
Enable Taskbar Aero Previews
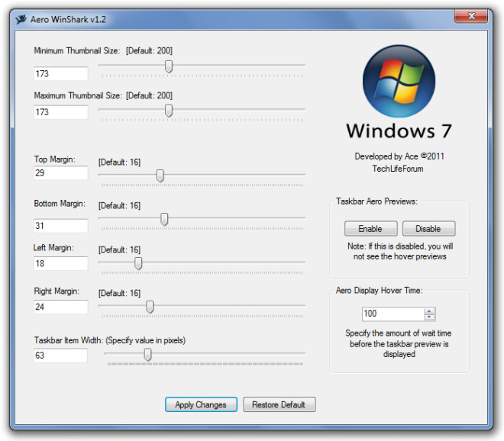coord(370,229)
